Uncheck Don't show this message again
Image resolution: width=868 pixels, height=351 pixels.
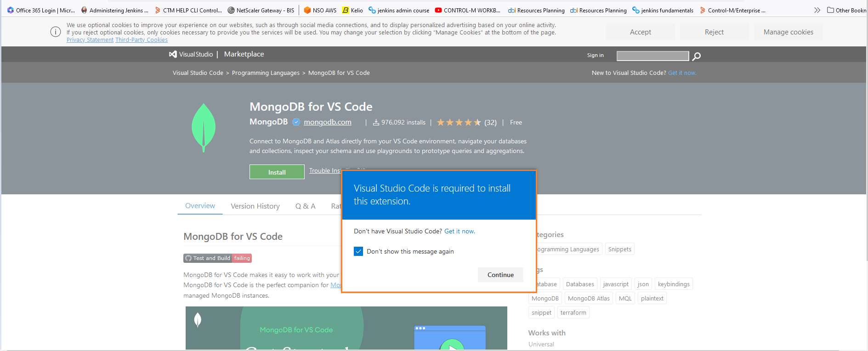(358, 251)
